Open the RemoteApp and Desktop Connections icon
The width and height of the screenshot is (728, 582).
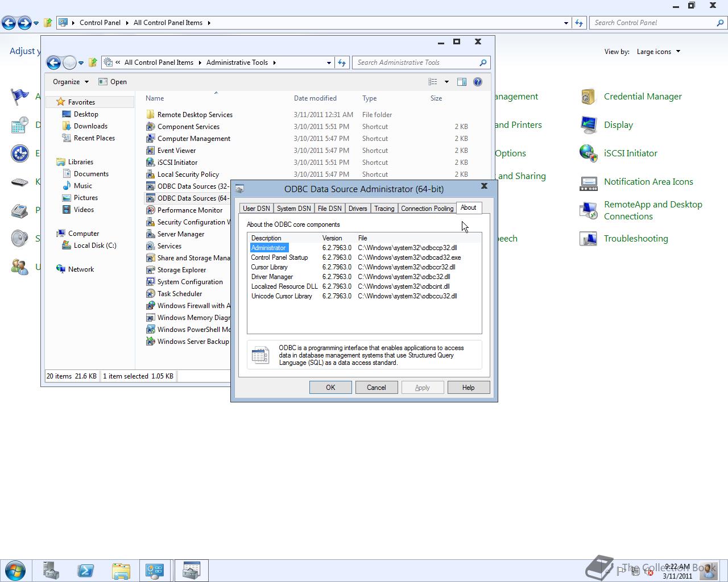pos(588,210)
